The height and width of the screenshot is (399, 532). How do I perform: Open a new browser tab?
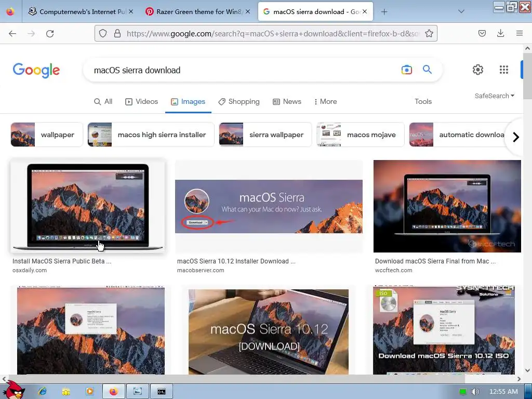(384, 12)
